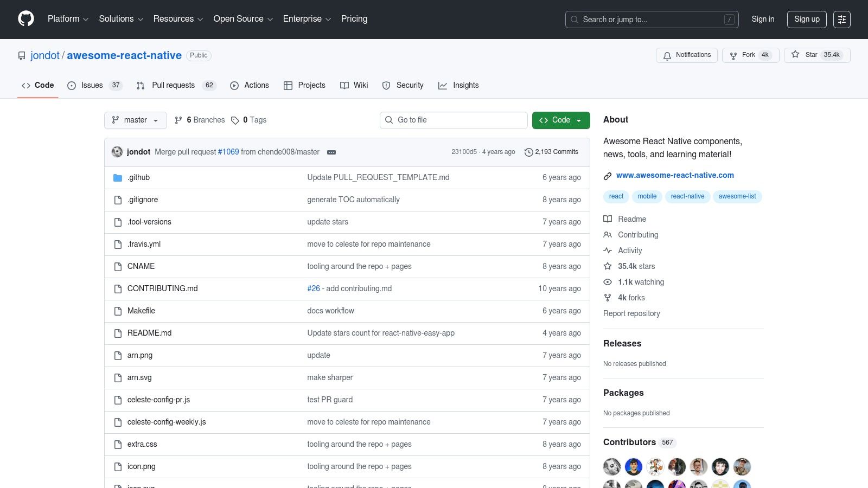Image resolution: width=868 pixels, height=488 pixels.
Task: Expand the commit message ellipsis icon
Action: [331, 152]
